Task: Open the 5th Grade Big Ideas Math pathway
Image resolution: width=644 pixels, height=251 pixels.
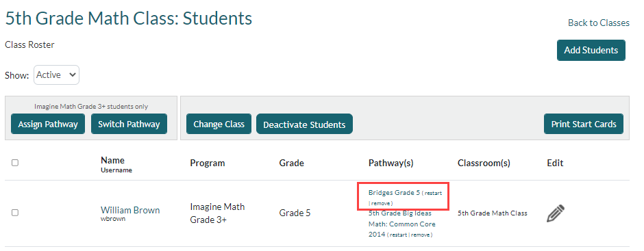Action: [x=402, y=224]
